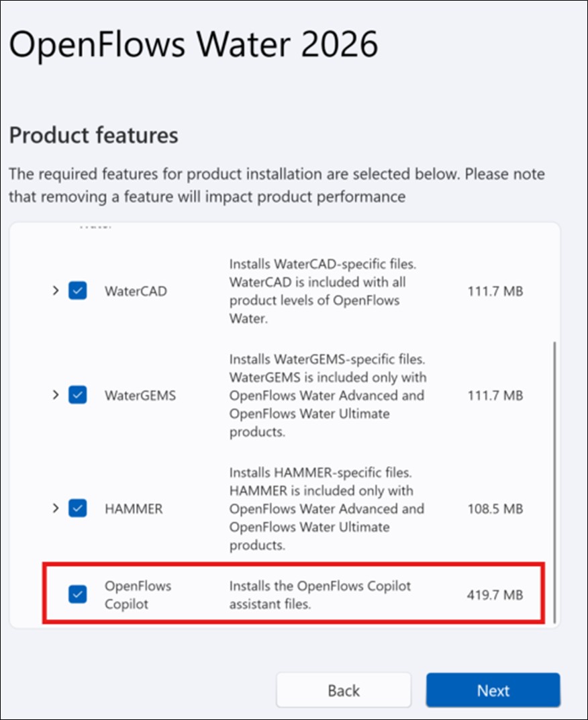Go back using the Back button
This screenshot has height=720, width=588.
tap(344, 690)
